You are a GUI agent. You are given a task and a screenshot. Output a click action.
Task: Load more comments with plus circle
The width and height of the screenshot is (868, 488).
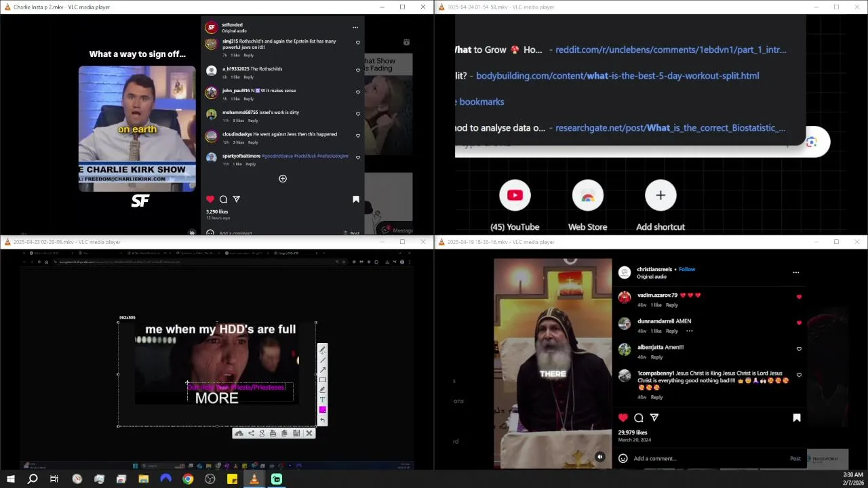coord(283,179)
